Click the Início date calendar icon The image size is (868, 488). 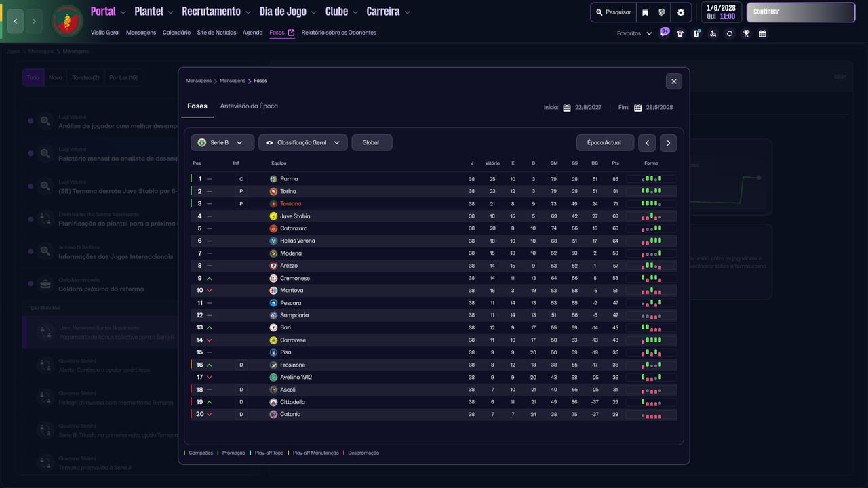pyautogui.click(x=567, y=108)
